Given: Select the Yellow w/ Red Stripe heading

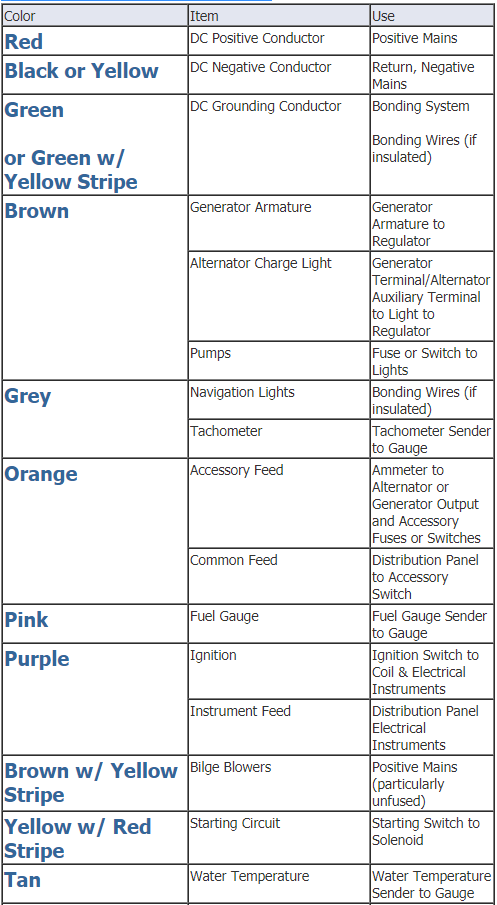Looking at the screenshot, I should 78,838.
